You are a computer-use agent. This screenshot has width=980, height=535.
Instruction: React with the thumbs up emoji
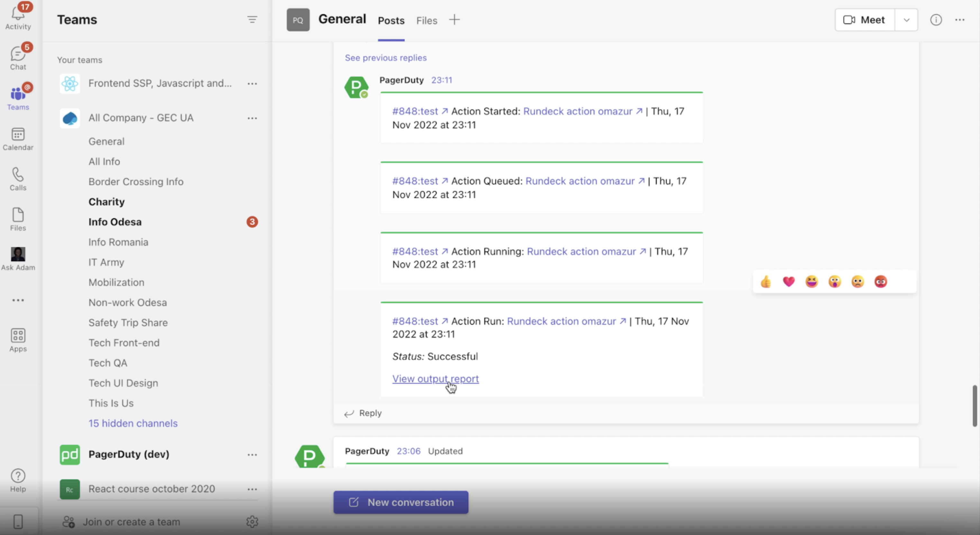766,282
